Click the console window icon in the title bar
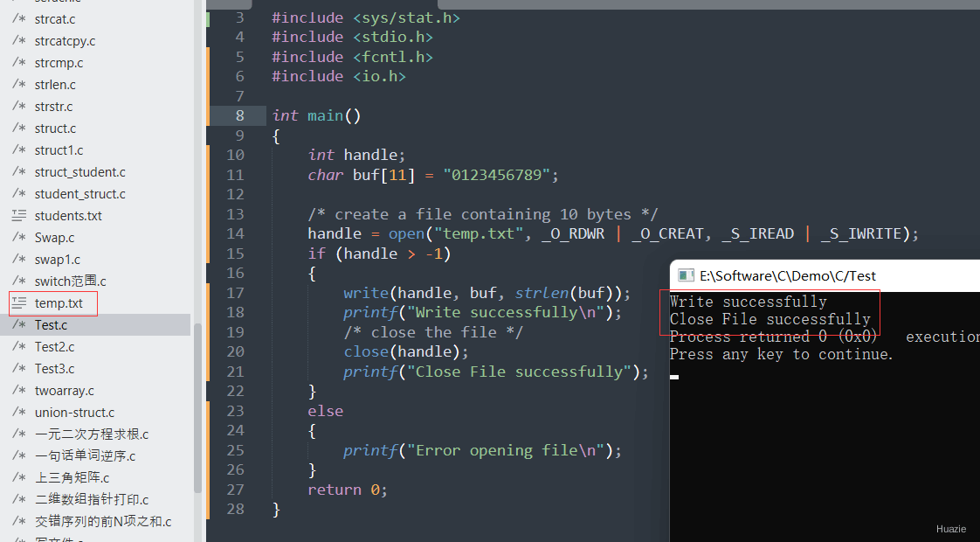 point(686,275)
